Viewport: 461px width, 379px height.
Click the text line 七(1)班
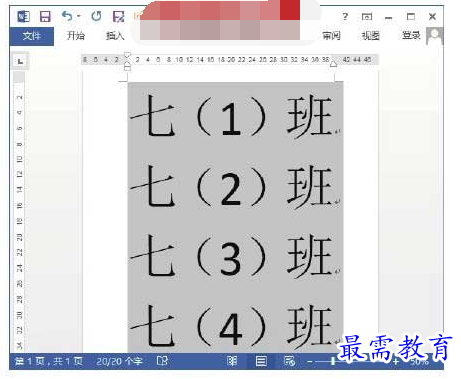pyautogui.click(x=232, y=116)
